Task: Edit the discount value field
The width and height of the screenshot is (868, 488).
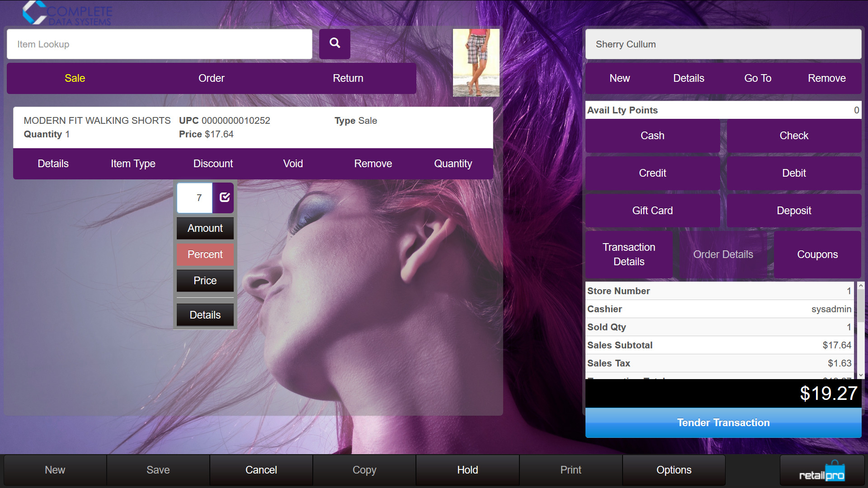Action: [195, 197]
